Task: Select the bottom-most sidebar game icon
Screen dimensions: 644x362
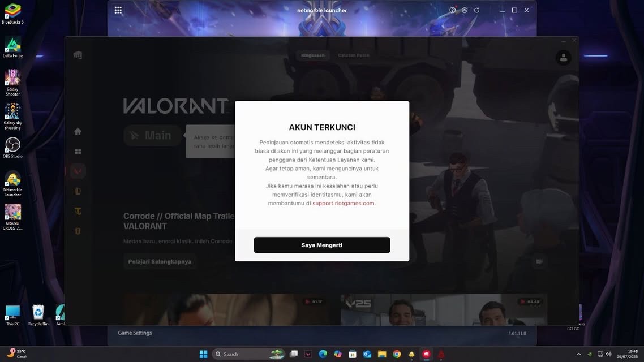Action: [x=78, y=231]
